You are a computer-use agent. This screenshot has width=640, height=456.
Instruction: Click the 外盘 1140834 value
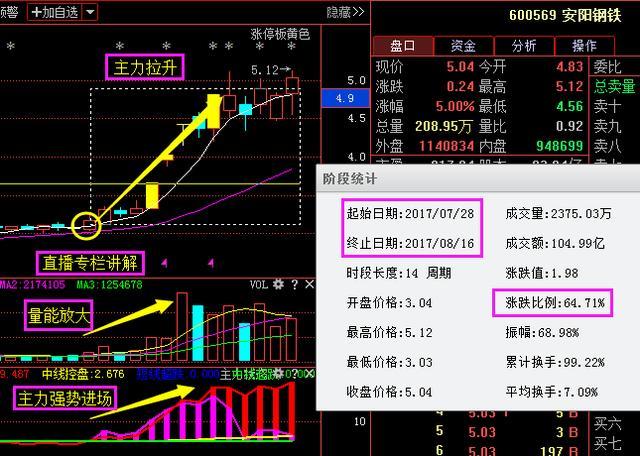(447, 146)
